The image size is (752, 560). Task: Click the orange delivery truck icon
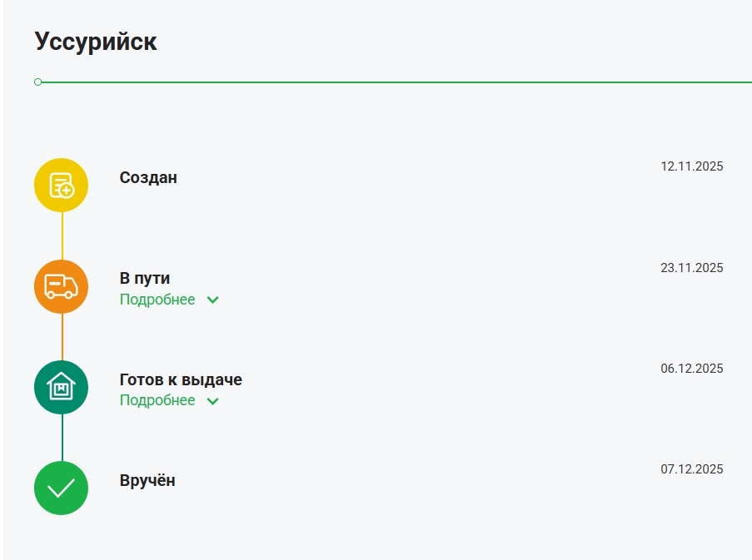(61, 286)
